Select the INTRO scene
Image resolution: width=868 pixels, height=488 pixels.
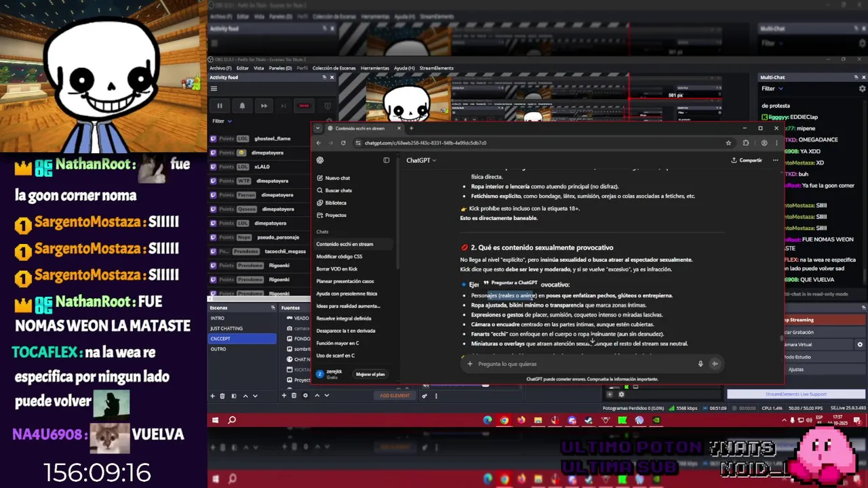pos(242,318)
